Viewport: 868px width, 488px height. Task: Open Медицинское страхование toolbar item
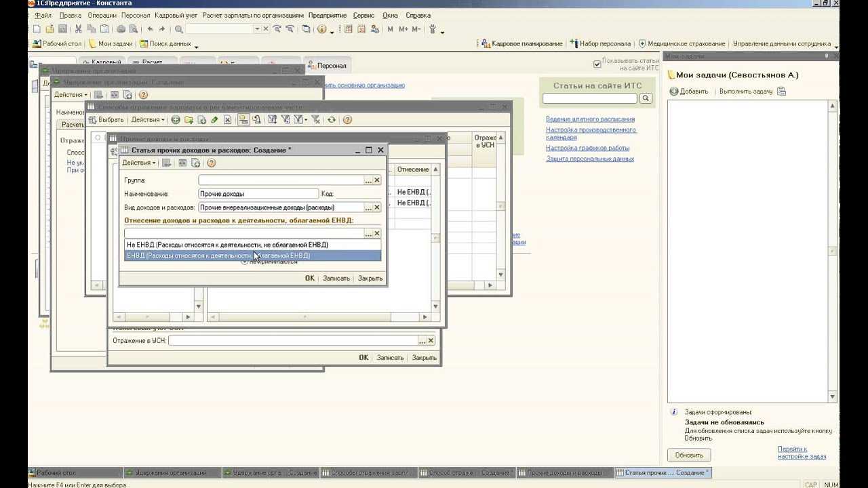[x=682, y=43]
